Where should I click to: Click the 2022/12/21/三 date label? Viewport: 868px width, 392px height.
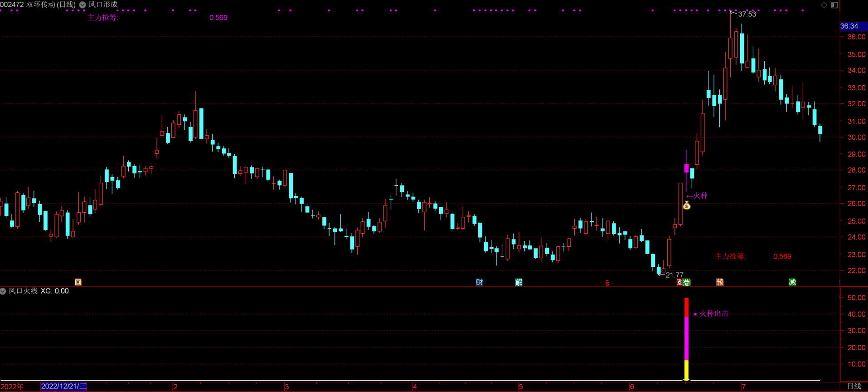point(63,387)
